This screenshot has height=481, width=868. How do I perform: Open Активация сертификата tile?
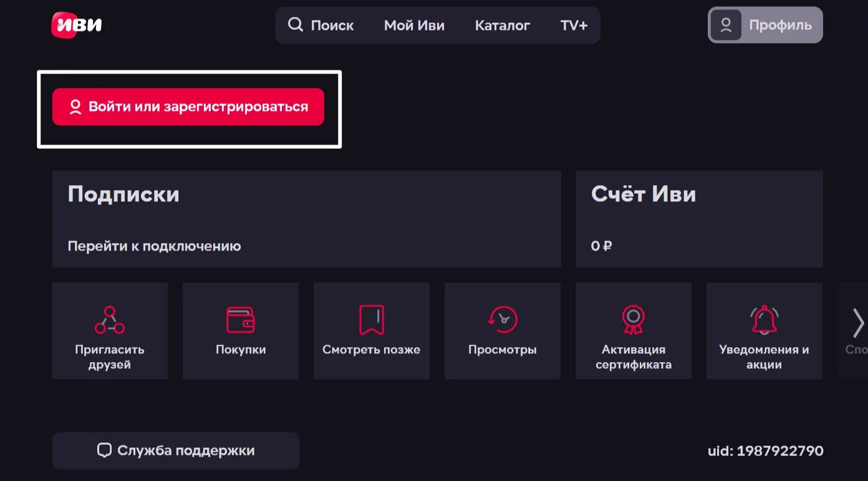[x=634, y=331]
